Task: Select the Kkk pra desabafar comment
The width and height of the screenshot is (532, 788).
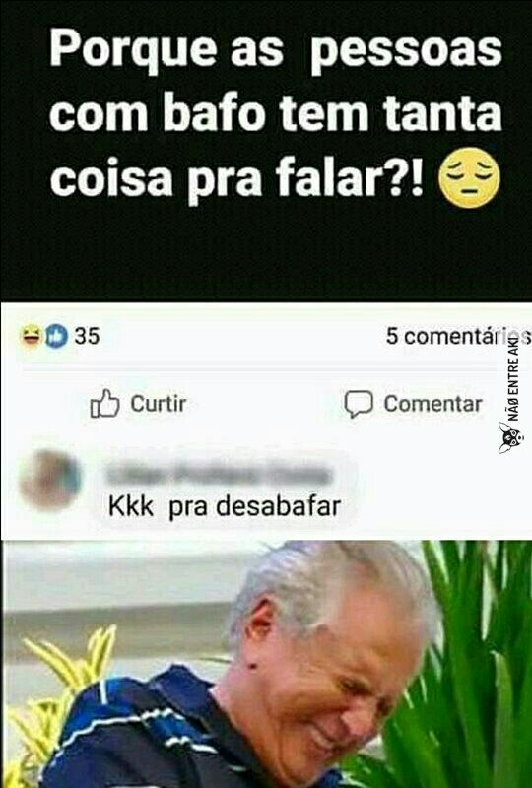Action: click(x=225, y=506)
